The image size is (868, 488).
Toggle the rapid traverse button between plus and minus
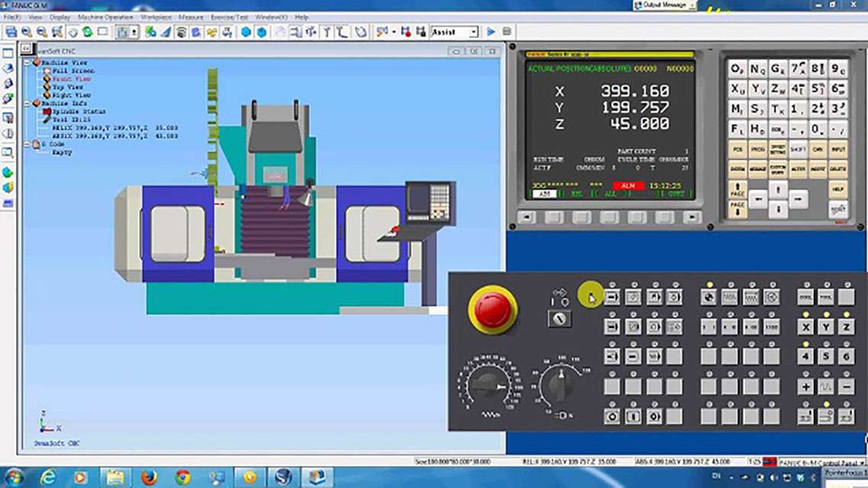(826, 387)
